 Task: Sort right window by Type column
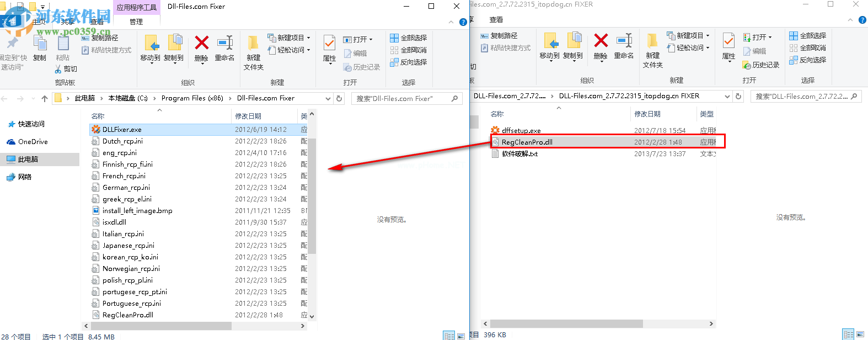click(x=706, y=114)
